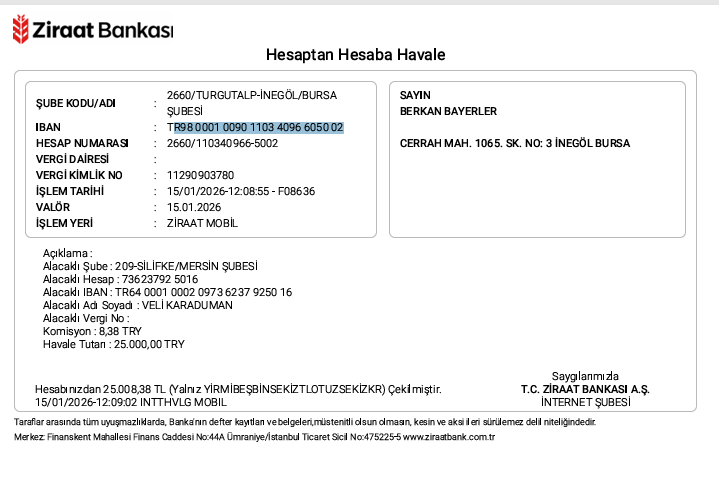The image size is (719, 500).
Task: Click 'Havale Tutarı : 25.000,00 TRY' line
Action: 114,344
